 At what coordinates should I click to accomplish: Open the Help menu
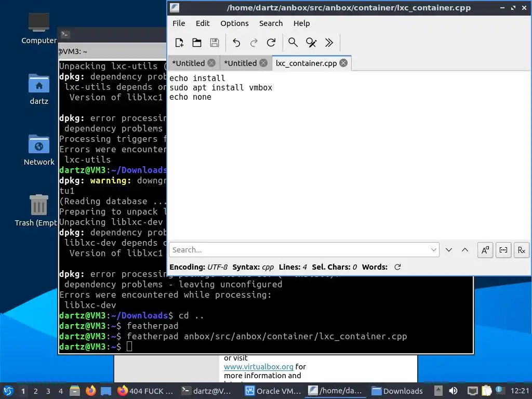coord(302,23)
